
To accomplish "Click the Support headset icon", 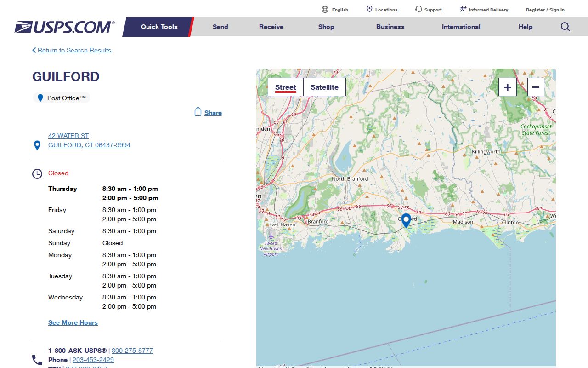I will click(418, 9).
